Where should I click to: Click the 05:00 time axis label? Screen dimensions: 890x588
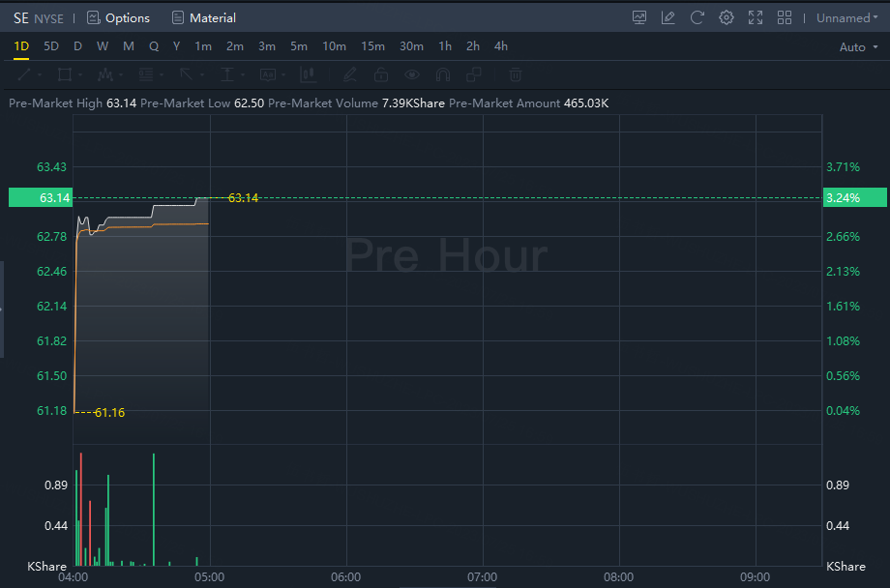[210, 577]
